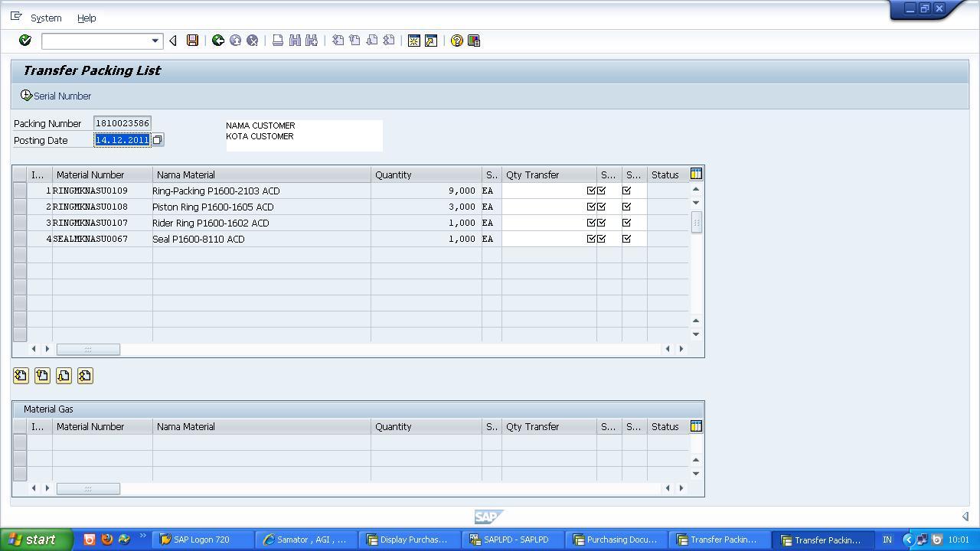Click the Find Next binoculars-plus icon
980x551 pixels.
312,41
